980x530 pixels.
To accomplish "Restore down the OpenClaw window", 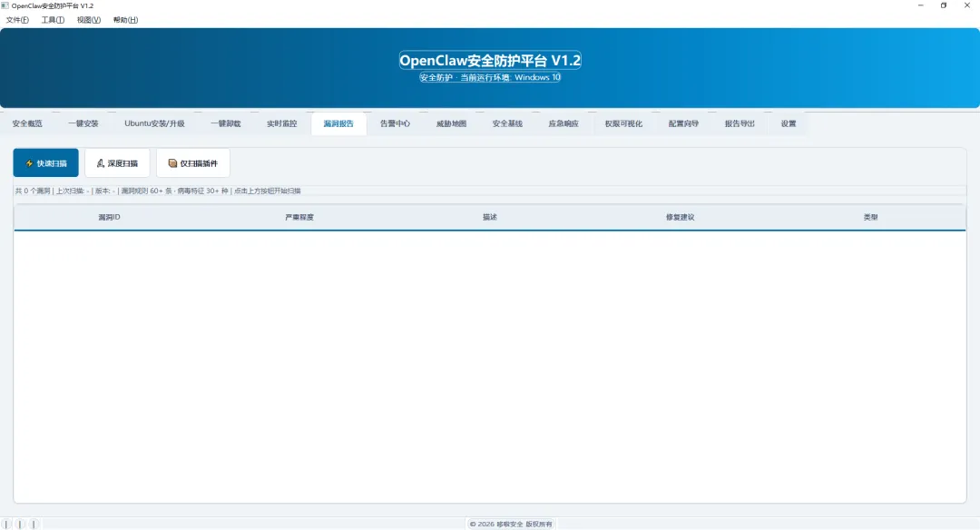I will pyautogui.click(x=944, y=5).
